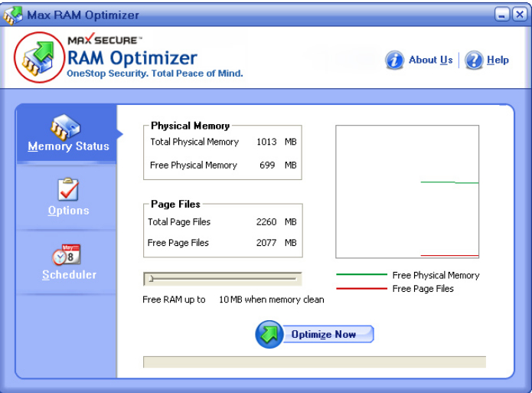Screen dimensions: 532x393
Task: Click the Optimize Now button
Action: click(323, 334)
